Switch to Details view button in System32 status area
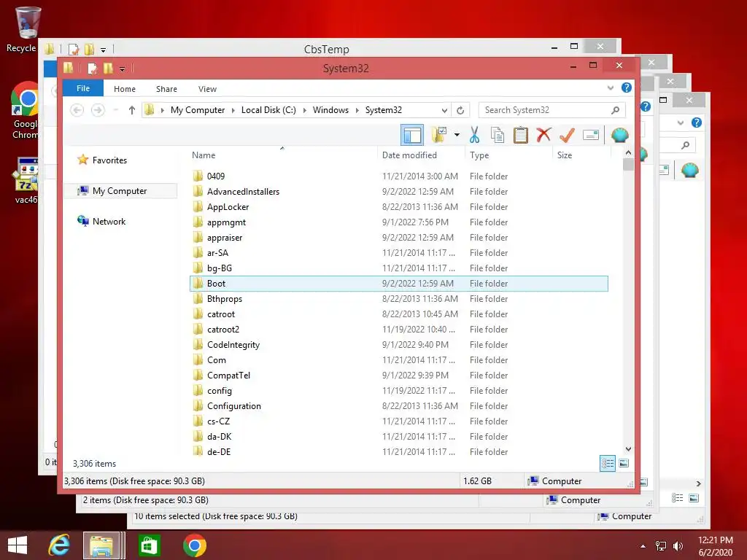Viewport: 747px width, 560px height. [x=608, y=463]
